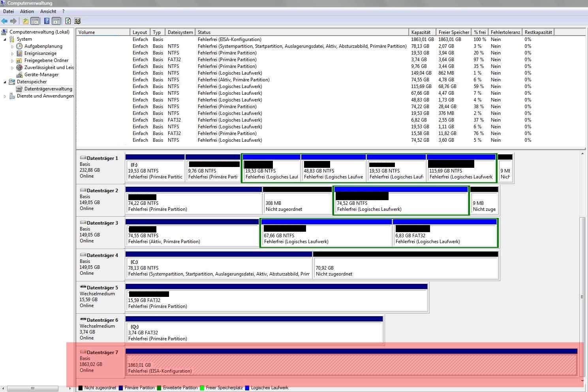Open Help via the blue question-mark icon
588x392 pixels.
point(47,21)
